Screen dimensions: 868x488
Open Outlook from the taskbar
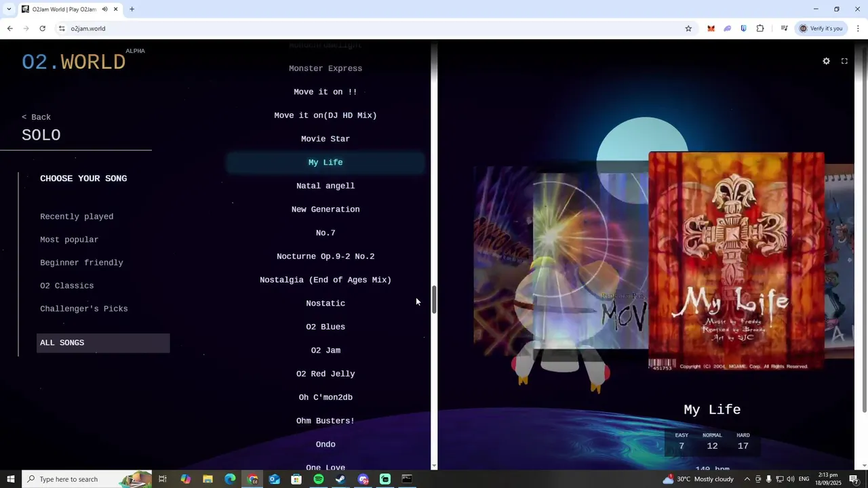click(x=274, y=479)
